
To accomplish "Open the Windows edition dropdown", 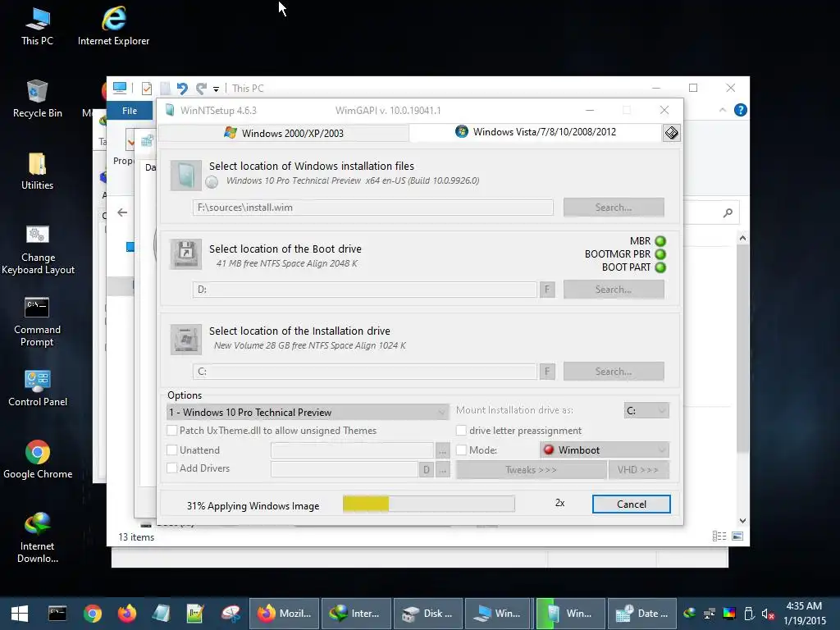I will pos(308,412).
